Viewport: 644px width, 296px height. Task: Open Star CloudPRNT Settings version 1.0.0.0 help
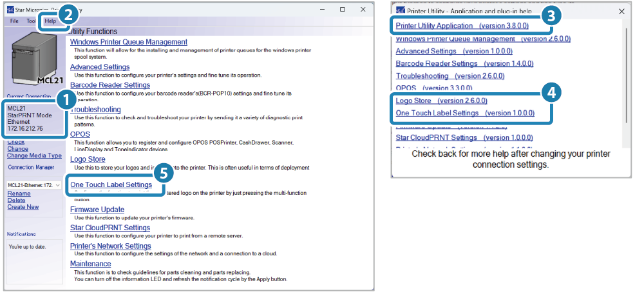click(464, 138)
